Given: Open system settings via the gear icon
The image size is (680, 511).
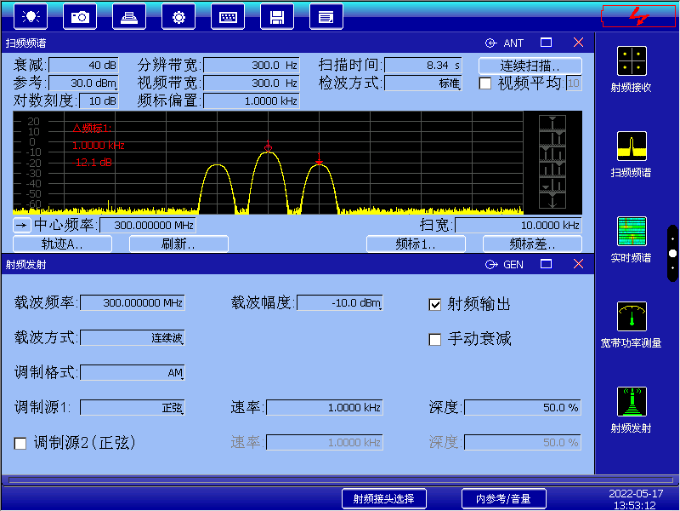Looking at the screenshot, I should pyautogui.click(x=178, y=17).
